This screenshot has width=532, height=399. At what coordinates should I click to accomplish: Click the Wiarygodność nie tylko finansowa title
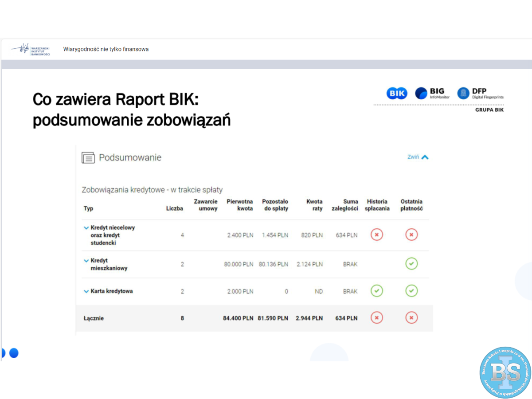pyautogui.click(x=106, y=49)
